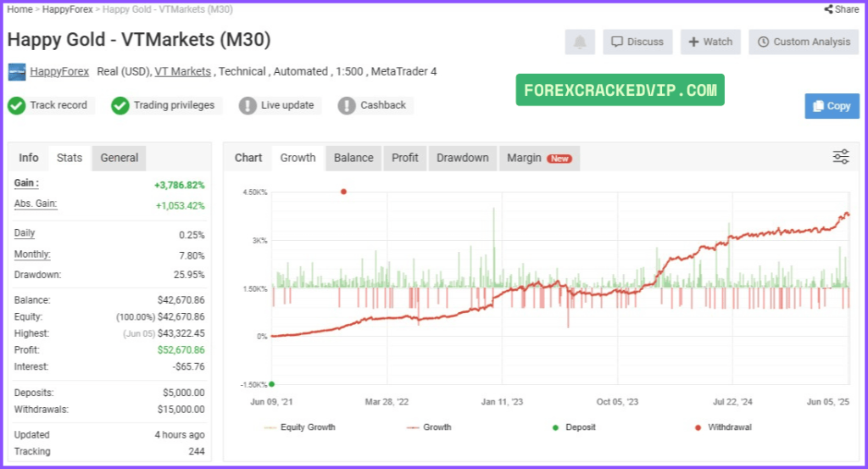The image size is (868, 469).
Task: Click the balance value $42,670.86
Action: click(x=181, y=300)
